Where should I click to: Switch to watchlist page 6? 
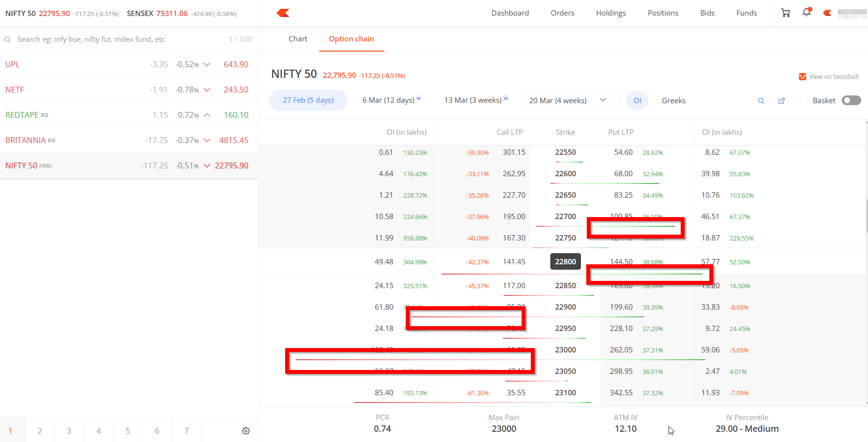157,431
